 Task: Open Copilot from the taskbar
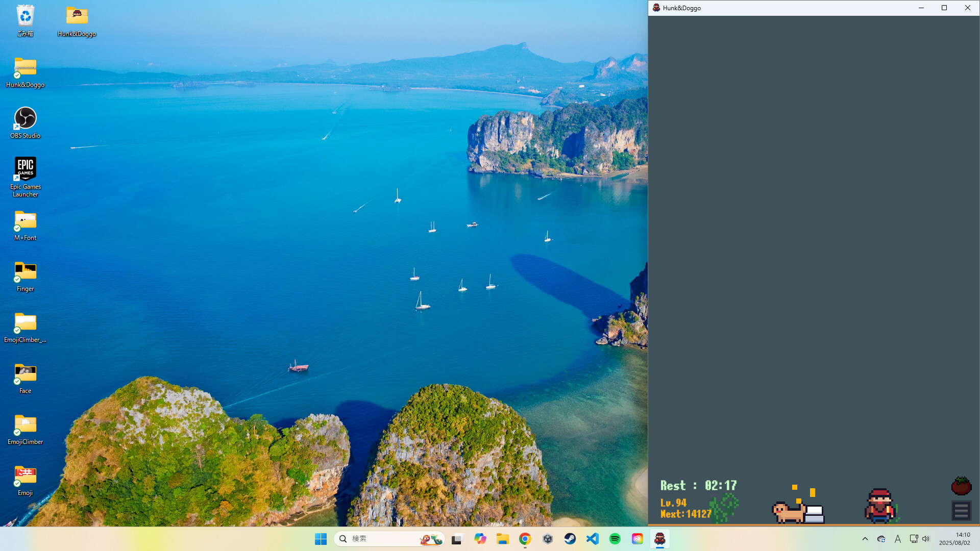[x=480, y=538]
